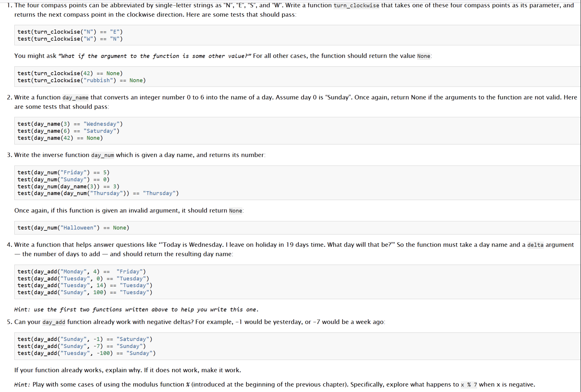The image size is (581, 392).
Task: Click the day_add("Tuesday", -100) test line
Action: click(x=87, y=353)
